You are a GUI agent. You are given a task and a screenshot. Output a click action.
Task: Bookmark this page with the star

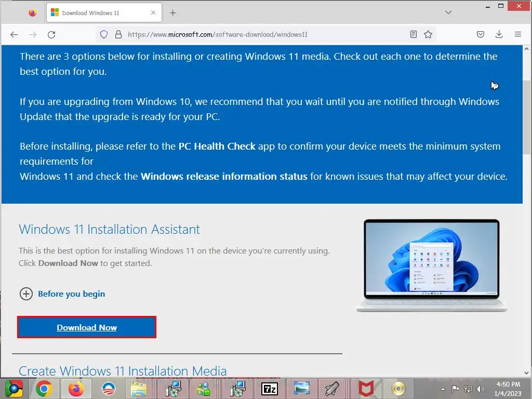(428, 34)
